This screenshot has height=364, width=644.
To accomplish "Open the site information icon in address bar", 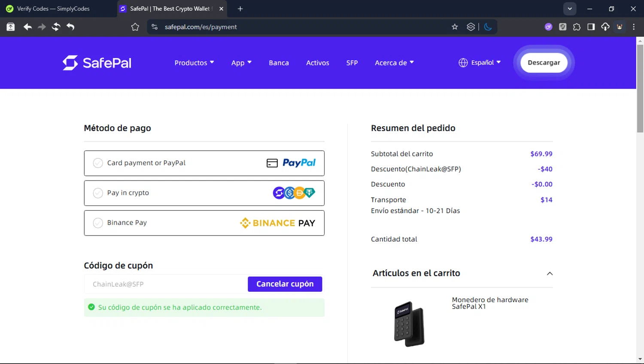I will 155,27.
